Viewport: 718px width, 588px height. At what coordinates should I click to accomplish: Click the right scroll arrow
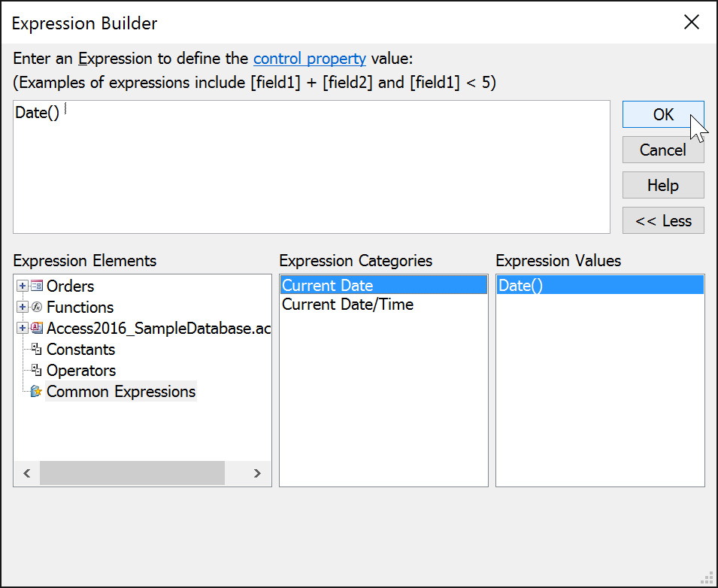point(257,473)
